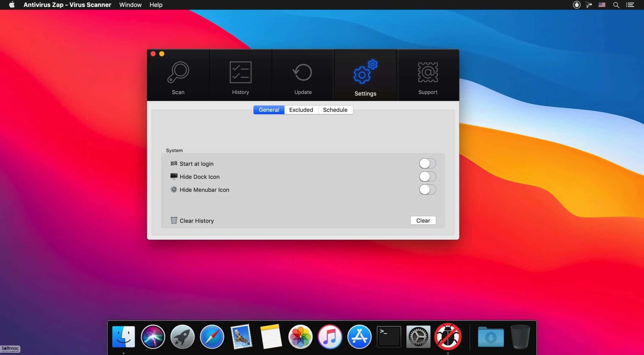Click the monitor icon beside Hide Dock Icon
Viewport: 644px width, 355px height.
pyautogui.click(x=174, y=176)
